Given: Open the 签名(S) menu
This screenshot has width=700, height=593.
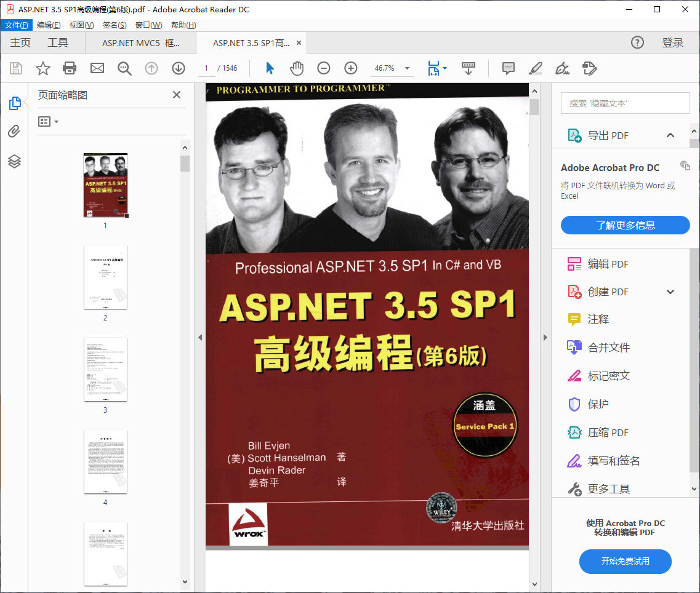Looking at the screenshot, I should pos(115,25).
